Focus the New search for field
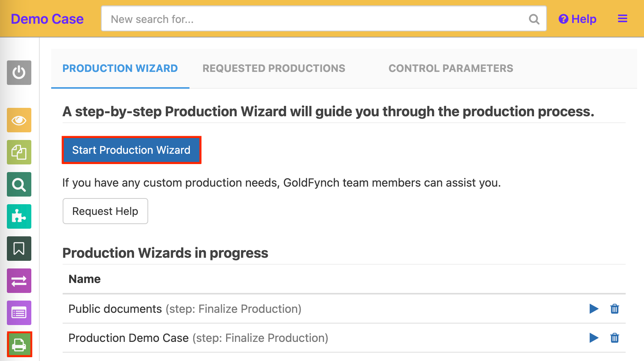 (x=317, y=19)
